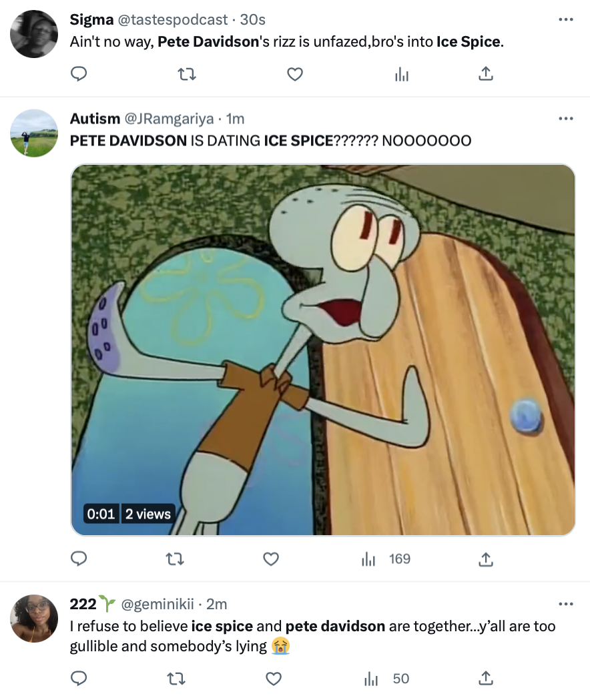590x700 pixels.
Task: Open more options on geminikii's tweet
Action: coord(566,604)
